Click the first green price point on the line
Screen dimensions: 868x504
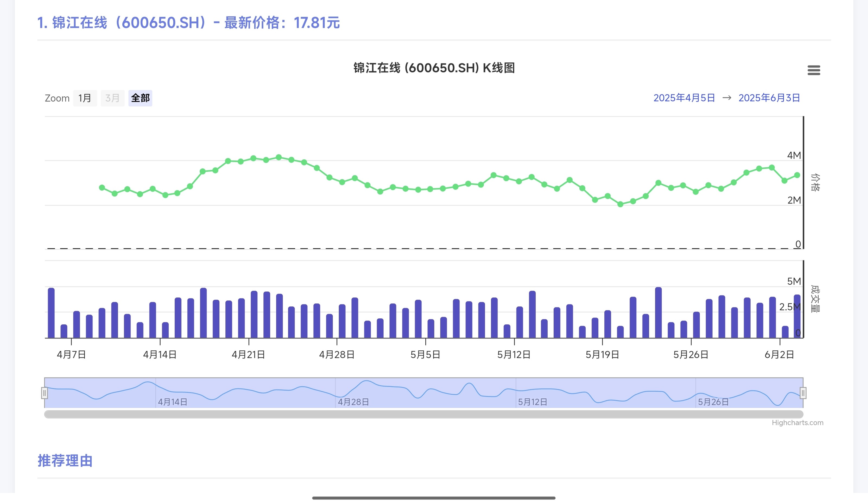pyautogui.click(x=102, y=188)
